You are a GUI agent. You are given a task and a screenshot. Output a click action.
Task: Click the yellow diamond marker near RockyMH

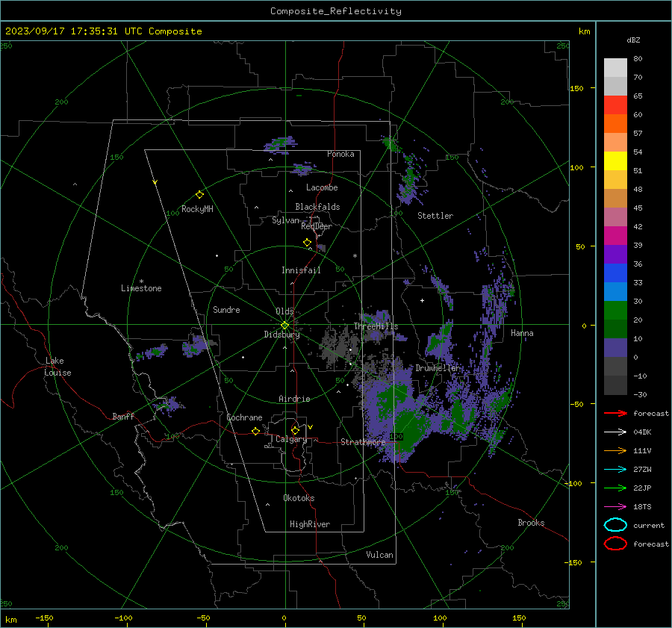pos(199,195)
